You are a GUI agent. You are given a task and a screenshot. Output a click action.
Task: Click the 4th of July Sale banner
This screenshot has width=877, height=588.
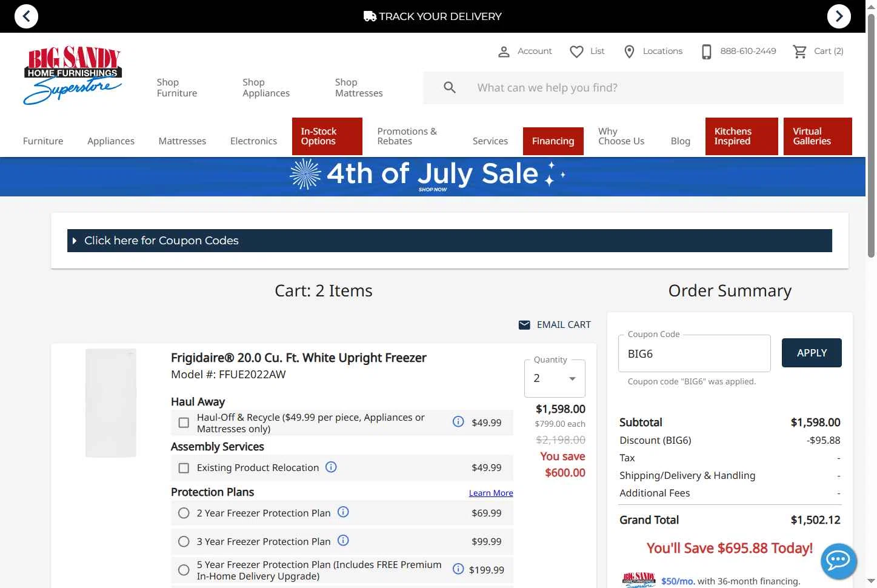(433, 176)
